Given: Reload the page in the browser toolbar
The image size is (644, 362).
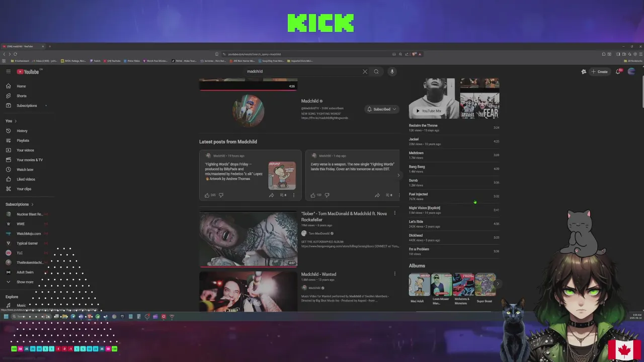Looking at the screenshot, I should pyautogui.click(x=15, y=54).
